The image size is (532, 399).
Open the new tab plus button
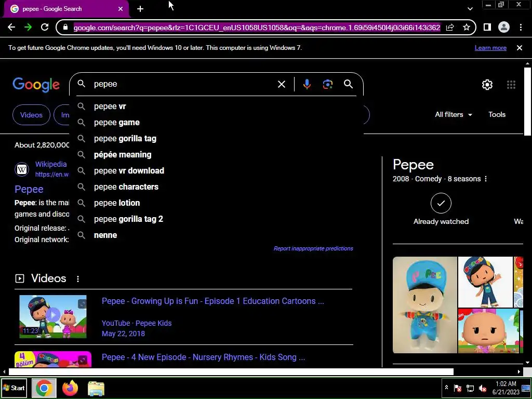[140, 9]
